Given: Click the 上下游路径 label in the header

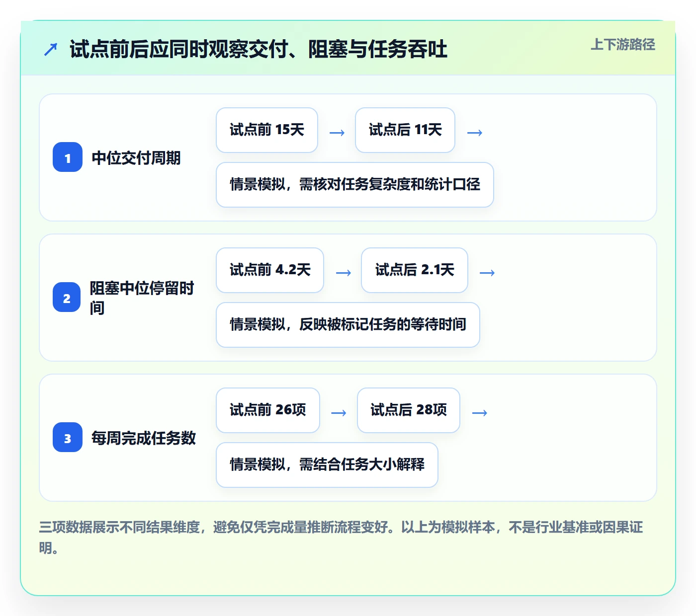Looking at the screenshot, I should (622, 44).
